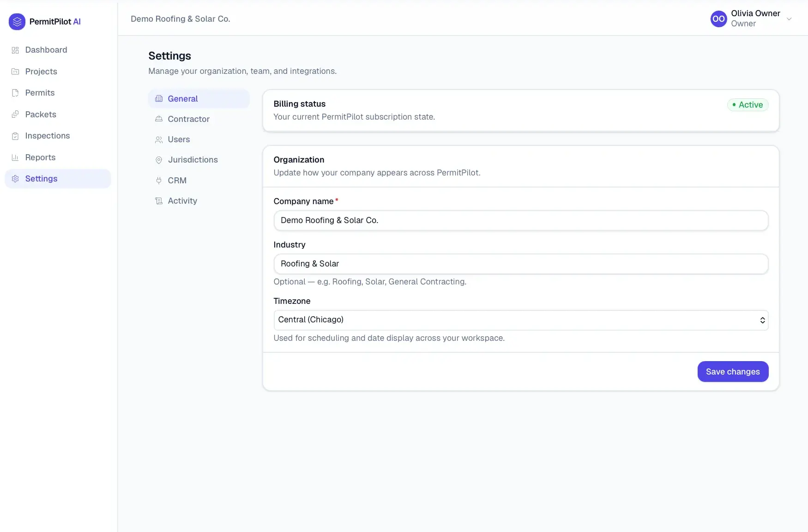Click the Inspections clipboard icon

tap(15, 136)
